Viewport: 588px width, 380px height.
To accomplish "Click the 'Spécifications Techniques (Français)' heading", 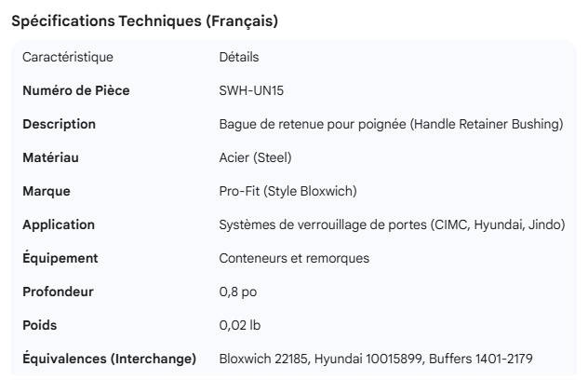I will pyautogui.click(x=144, y=20).
